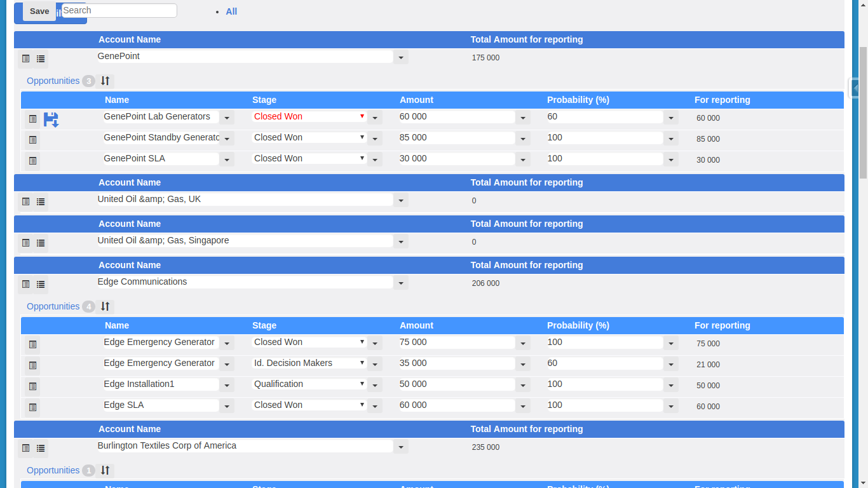The image size is (868, 488).
Task: Click the 21 000 for-reporting value
Action: tap(708, 365)
